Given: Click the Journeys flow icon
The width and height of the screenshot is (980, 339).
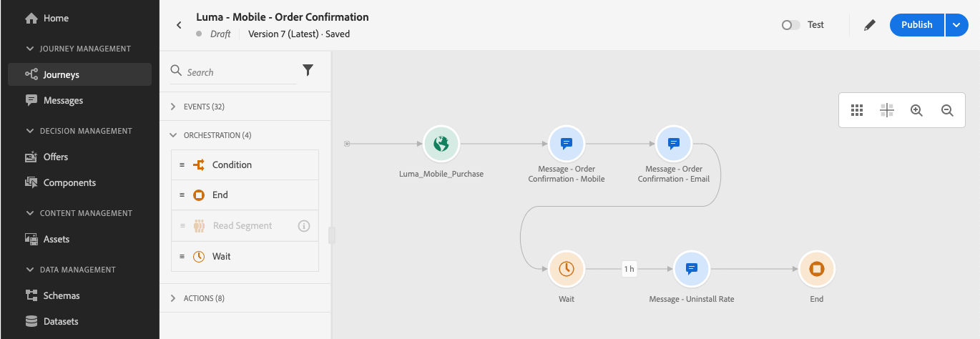Looking at the screenshot, I should click(x=31, y=74).
